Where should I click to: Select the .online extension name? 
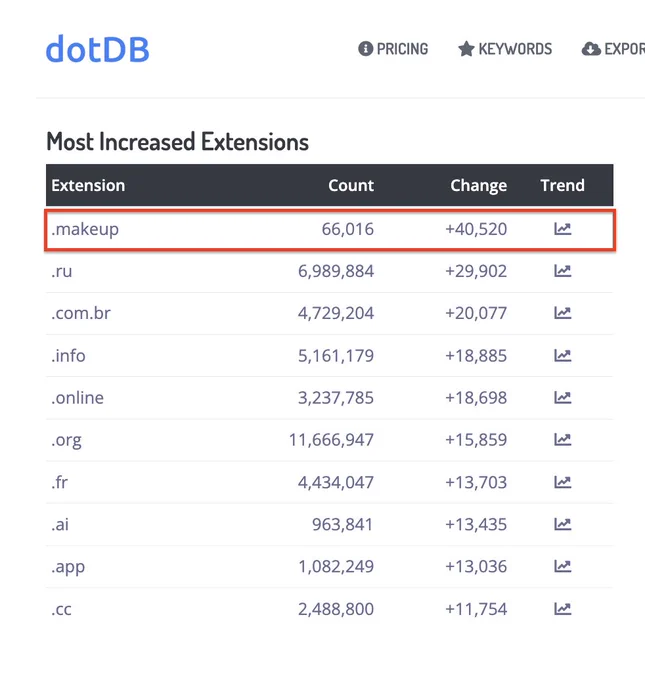[x=78, y=397]
